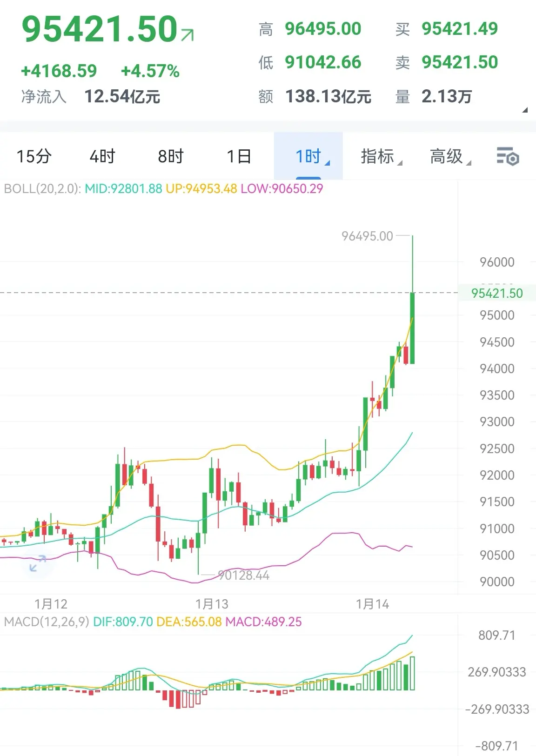The image size is (536, 756).
Task: Tap the BOLL MID:92801.88 value
Action: pyautogui.click(x=123, y=189)
